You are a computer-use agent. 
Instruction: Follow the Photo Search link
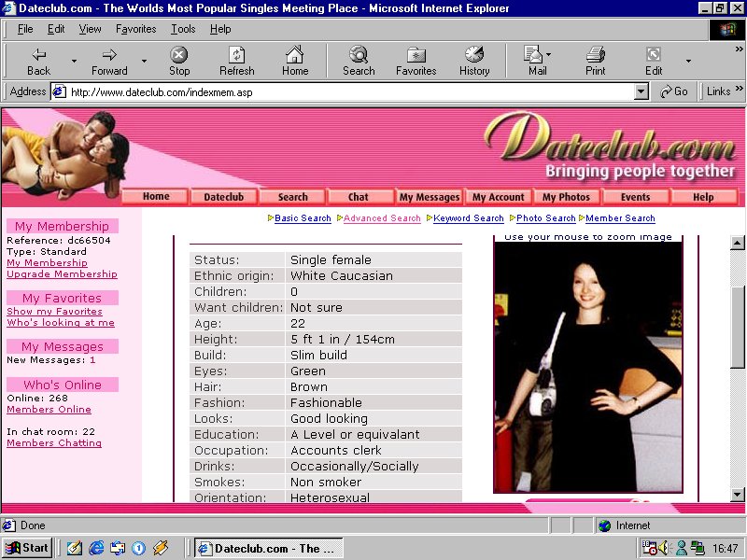(x=546, y=218)
